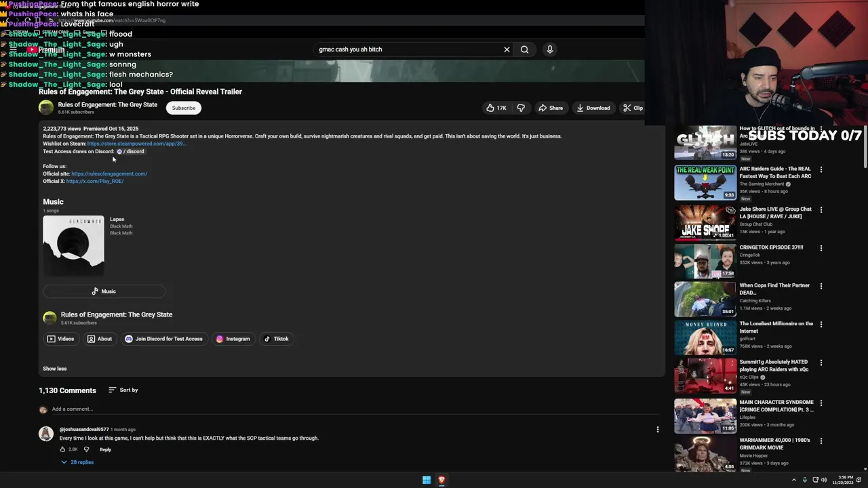The height and width of the screenshot is (488, 868).
Task: Open more options for ARC Raiders Guide
Action: coord(821,169)
